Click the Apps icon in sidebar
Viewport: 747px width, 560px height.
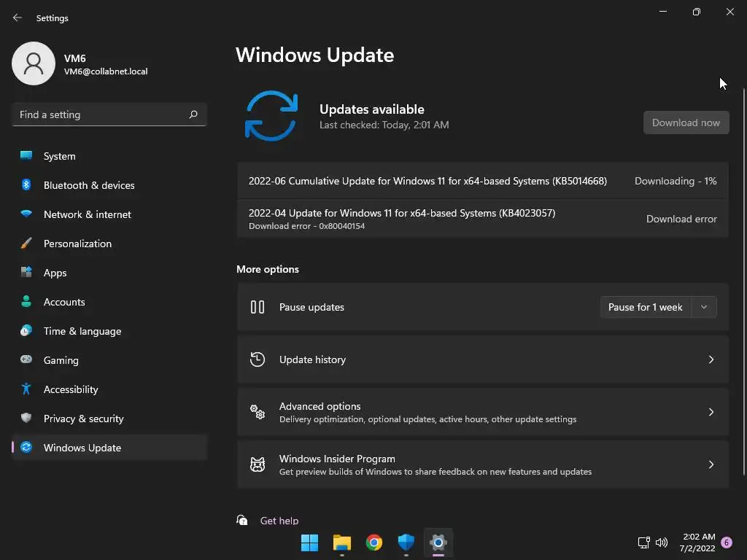pyautogui.click(x=26, y=273)
